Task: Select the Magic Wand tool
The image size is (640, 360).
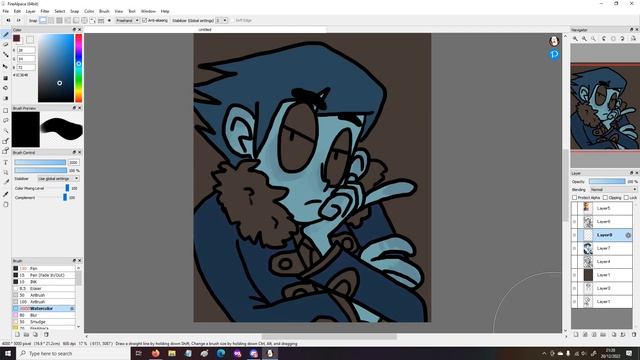Action: [6, 131]
